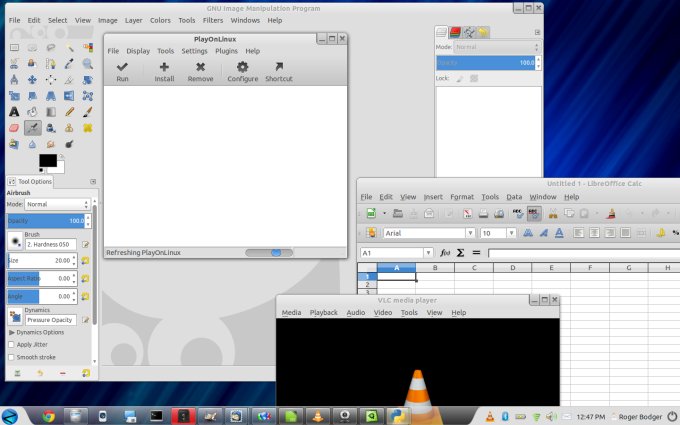The width and height of the screenshot is (680, 425).
Task: Click the VLC cone icon in the taskbar
Action: (x=317, y=415)
